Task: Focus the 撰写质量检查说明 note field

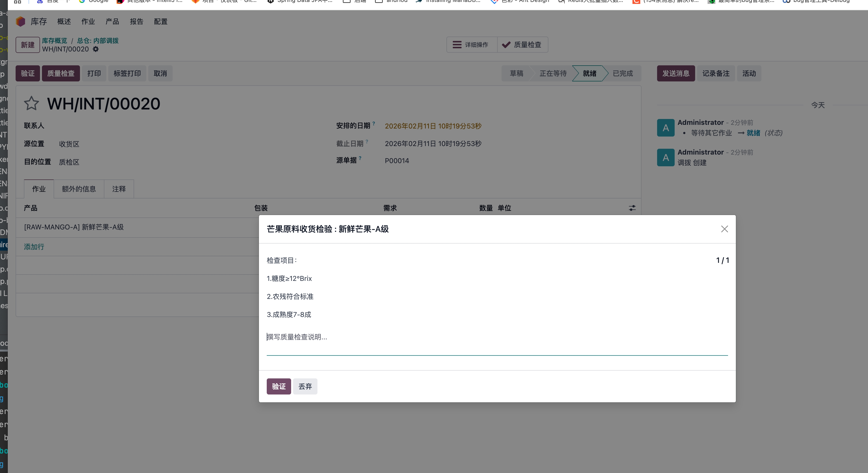Action: click(x=497, y=343)
